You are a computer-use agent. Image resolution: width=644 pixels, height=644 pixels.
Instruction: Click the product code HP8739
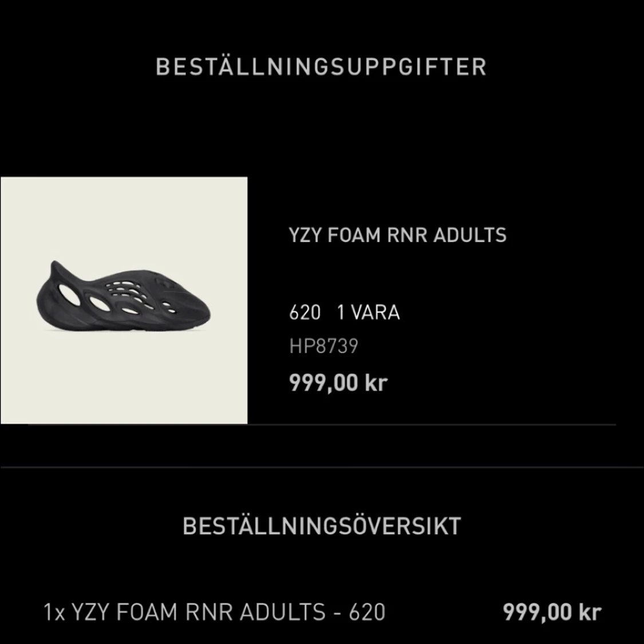click(x=323, y=346)
